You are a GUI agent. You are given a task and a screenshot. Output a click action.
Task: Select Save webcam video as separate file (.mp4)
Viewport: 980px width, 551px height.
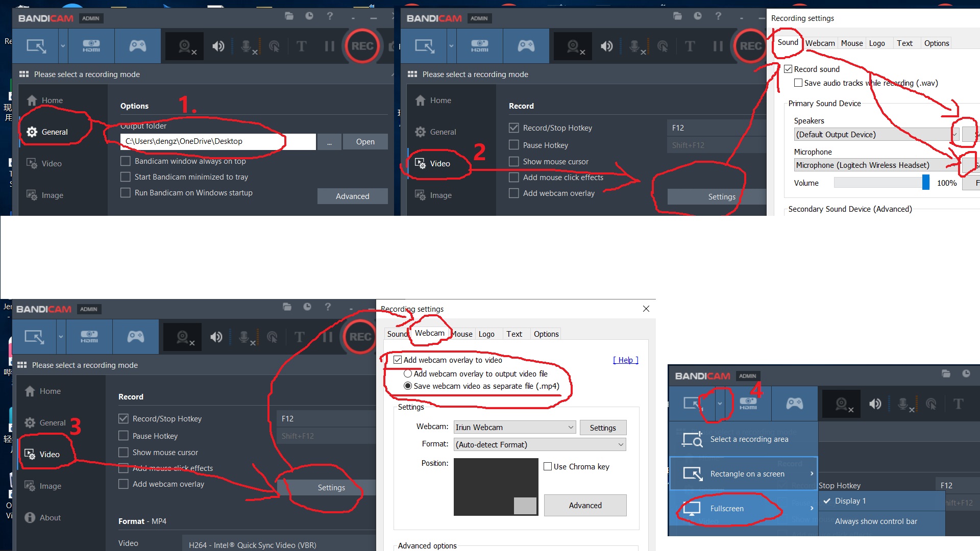(x=408, y=386)
